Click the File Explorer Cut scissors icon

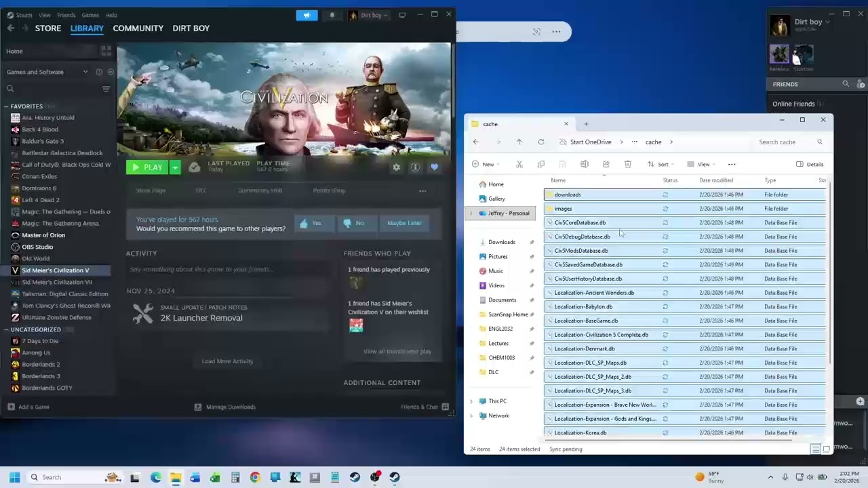point(519,164)
